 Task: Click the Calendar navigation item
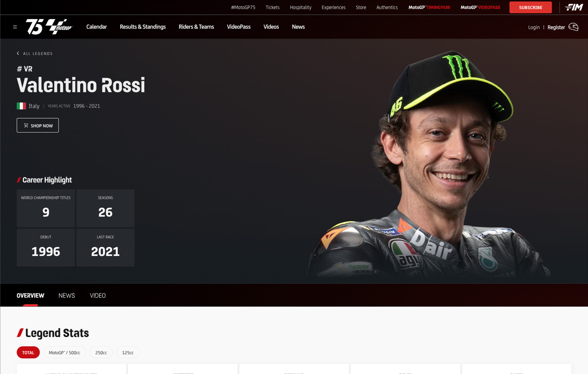click(x=96, y=27)
